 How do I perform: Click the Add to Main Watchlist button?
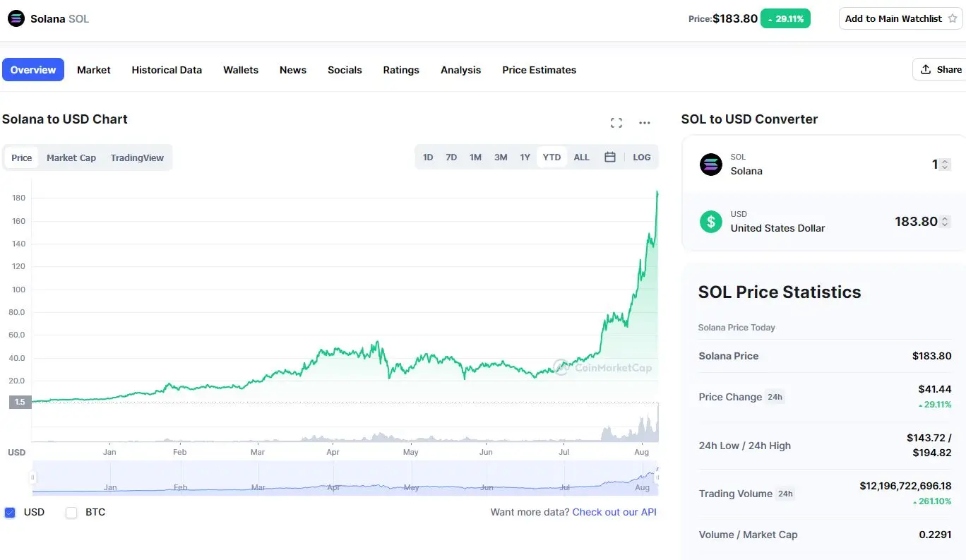click(900, 18)
